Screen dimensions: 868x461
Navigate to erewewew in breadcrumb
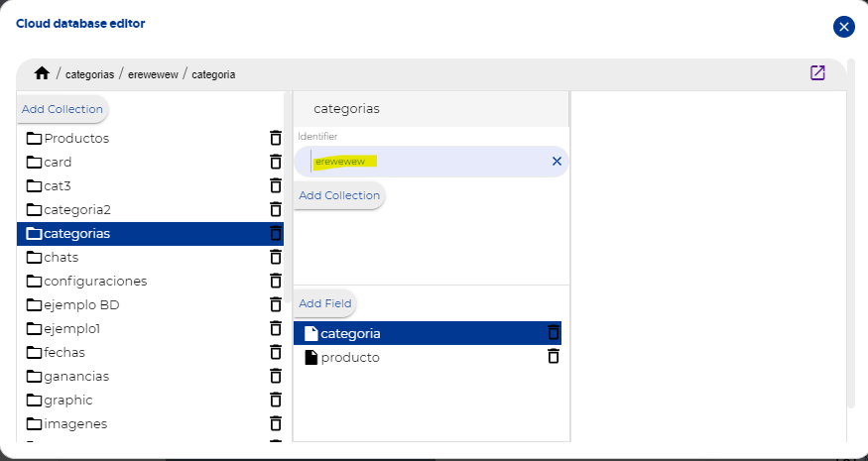tap(153, 74)
